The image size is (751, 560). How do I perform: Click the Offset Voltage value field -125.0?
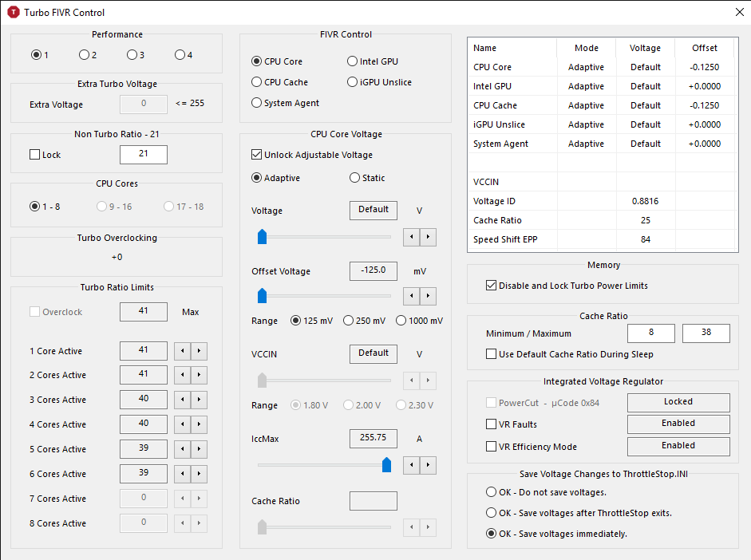pos(374,271)
